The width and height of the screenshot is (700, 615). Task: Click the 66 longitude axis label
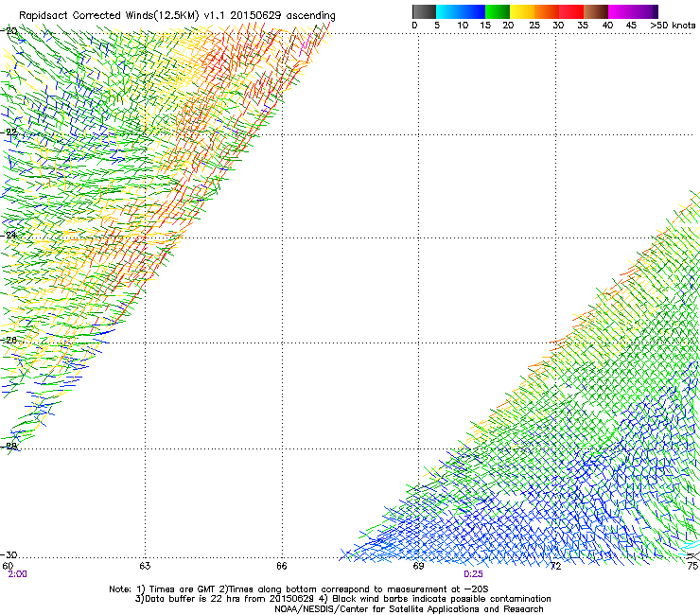281,566
